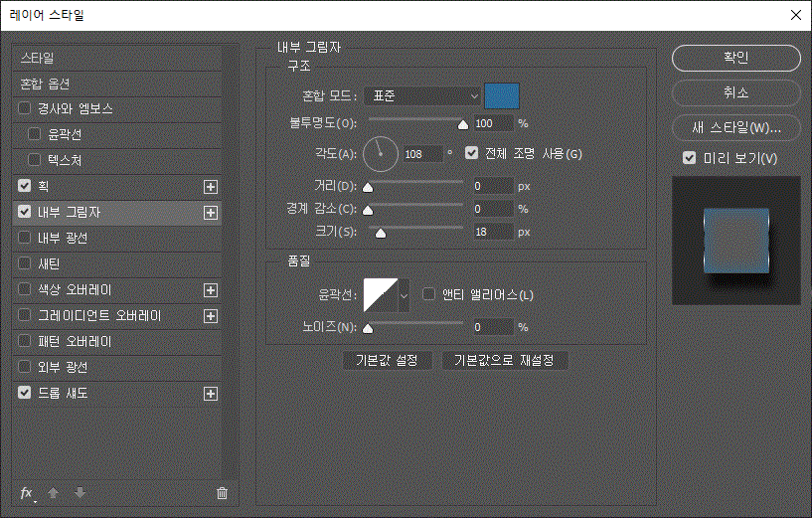Click the 거리 value field showing 0
This screenshot has height=518, width=812.
494,186
